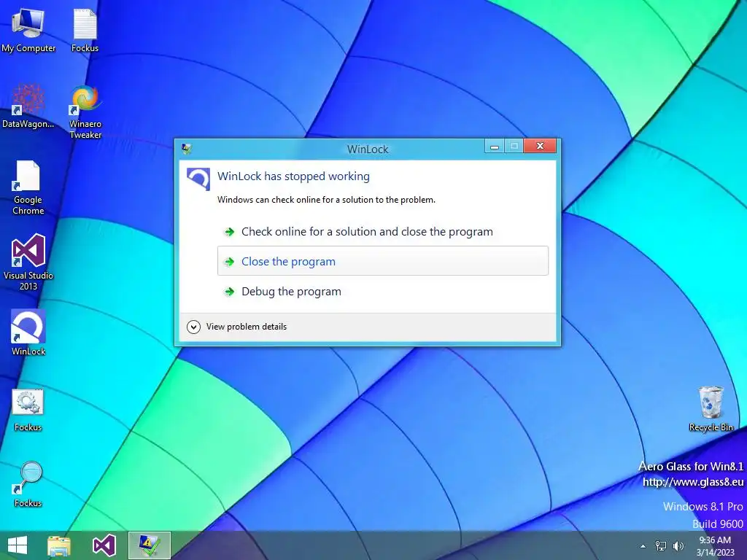Click the 'WinLock has stopped working' heading

[x=293, y=176]
